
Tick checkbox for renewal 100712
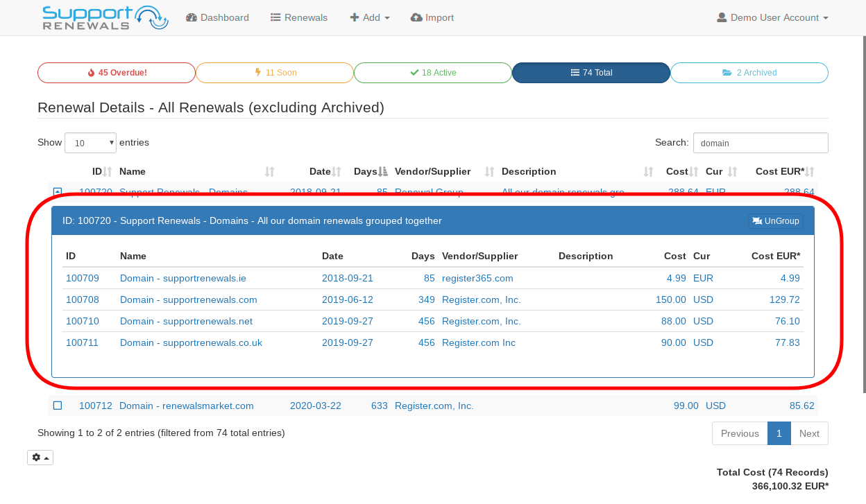(58, 406)
